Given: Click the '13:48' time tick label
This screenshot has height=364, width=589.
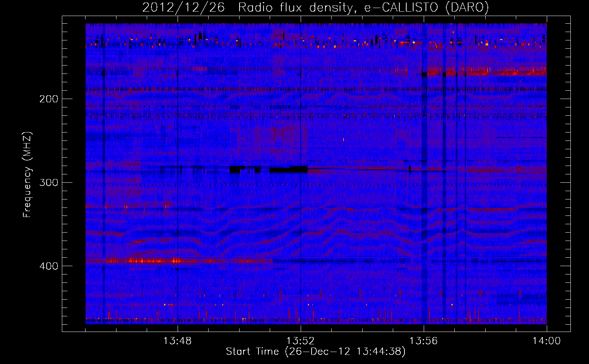Looking at the screenshot, I should tap(178, 341).
